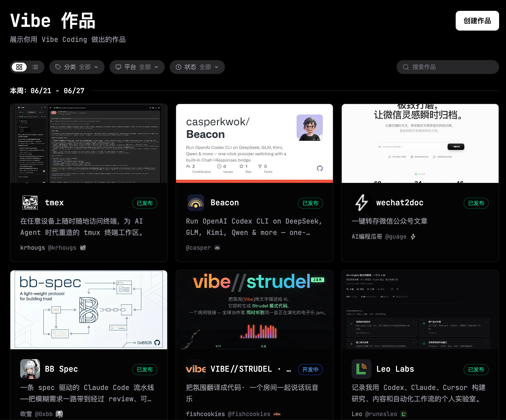Click the casperkwok avatar in Beacon preview
506x420 pixels.
tap(310, 128)
